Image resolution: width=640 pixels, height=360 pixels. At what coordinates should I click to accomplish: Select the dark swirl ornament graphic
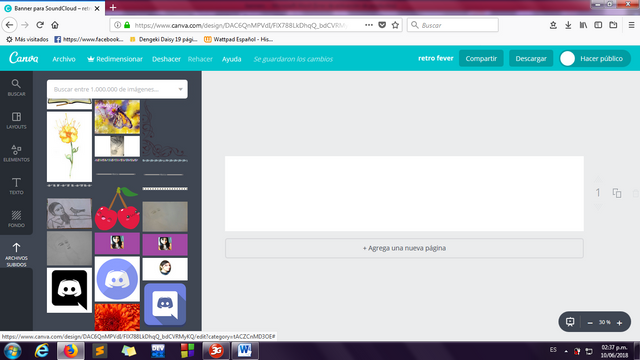pos(165,129)
